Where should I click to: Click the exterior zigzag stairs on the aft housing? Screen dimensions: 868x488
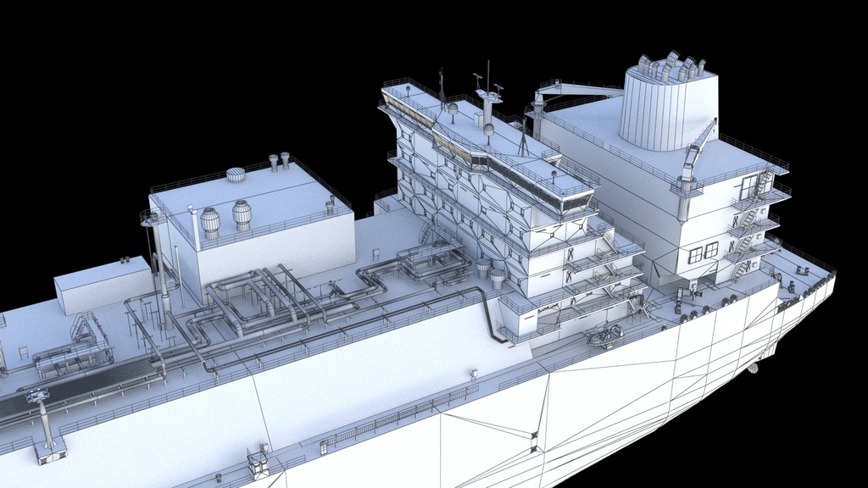coord(750,227)
